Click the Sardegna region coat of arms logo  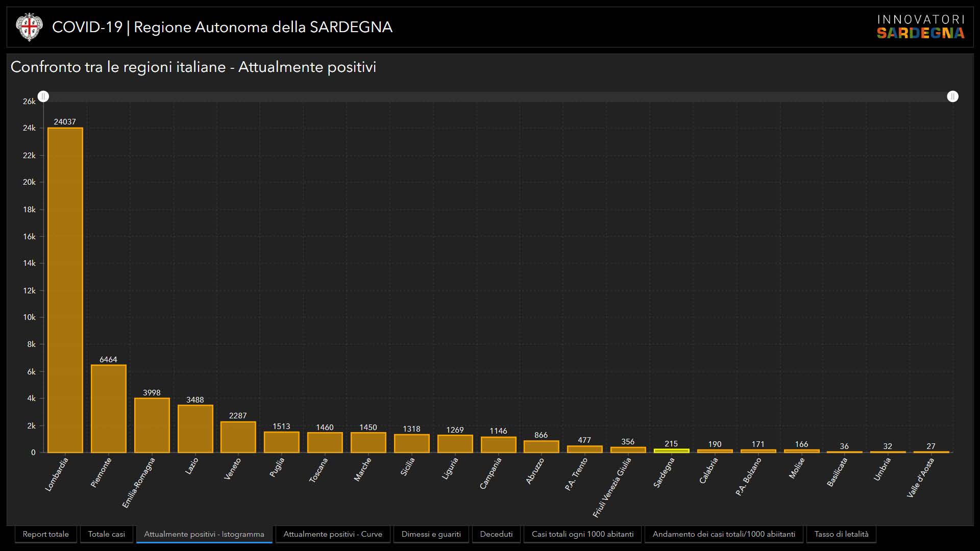(x=29, y=27)
